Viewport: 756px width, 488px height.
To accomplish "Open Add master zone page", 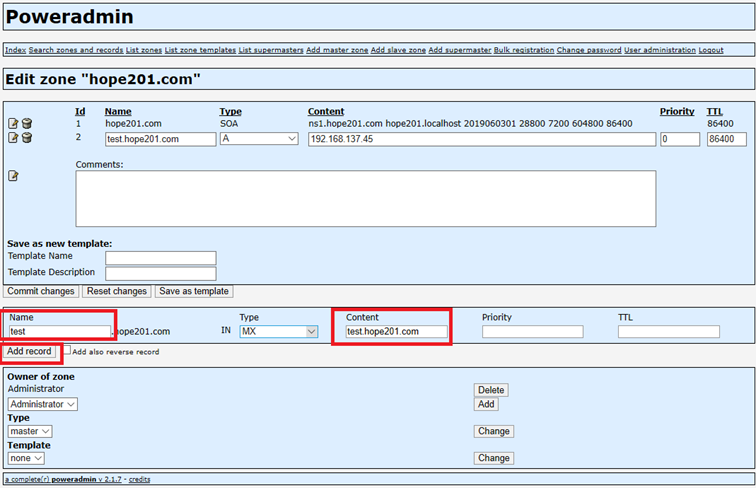I will [x=337, y=50].
